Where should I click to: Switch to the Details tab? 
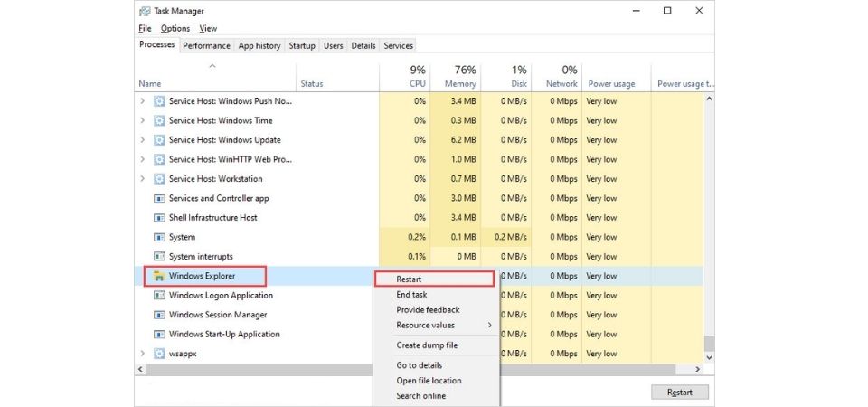coord(363,46)
